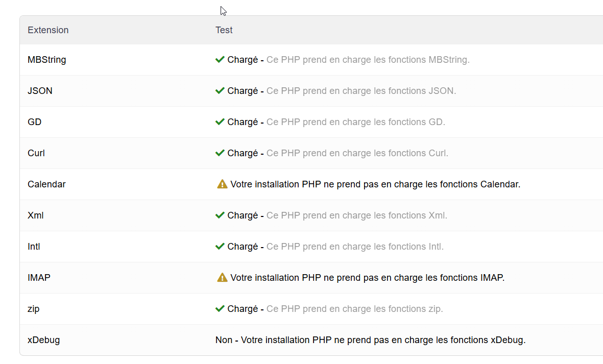Select the MBString extension name

(47, 60)
